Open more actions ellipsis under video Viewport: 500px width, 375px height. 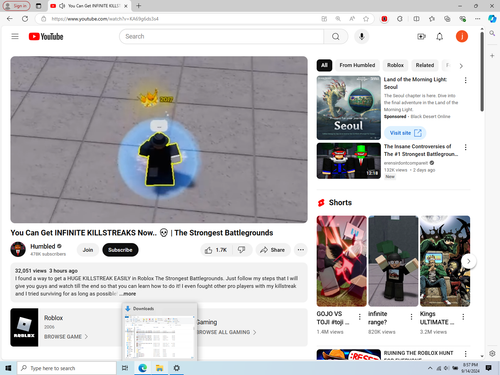[301, 250]
